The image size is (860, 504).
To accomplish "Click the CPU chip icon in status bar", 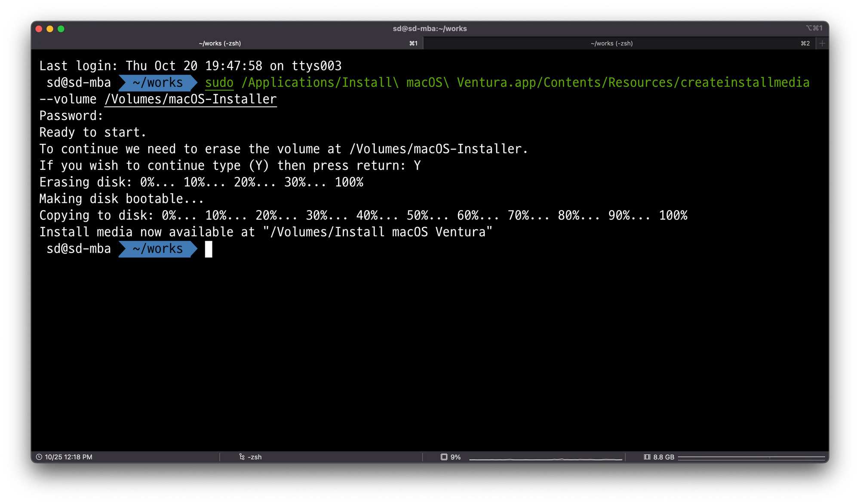I will [x=444, y=457].
